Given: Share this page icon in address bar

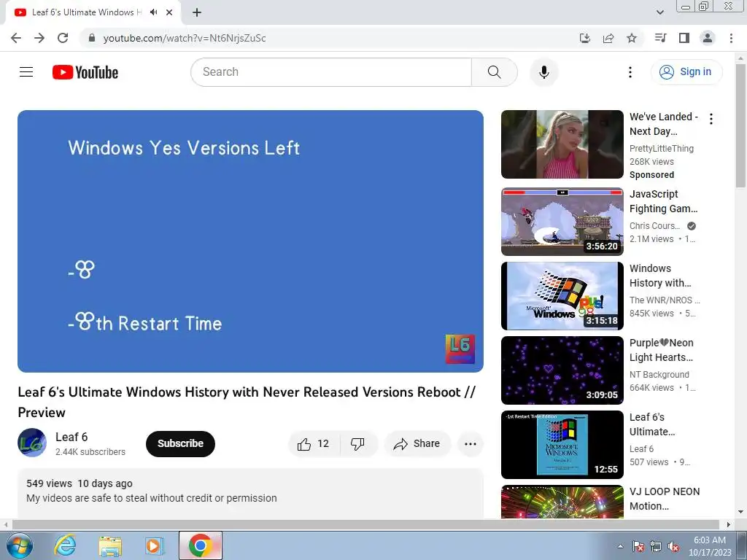Looking at the screenshot, I should click(x=608, y=38).
